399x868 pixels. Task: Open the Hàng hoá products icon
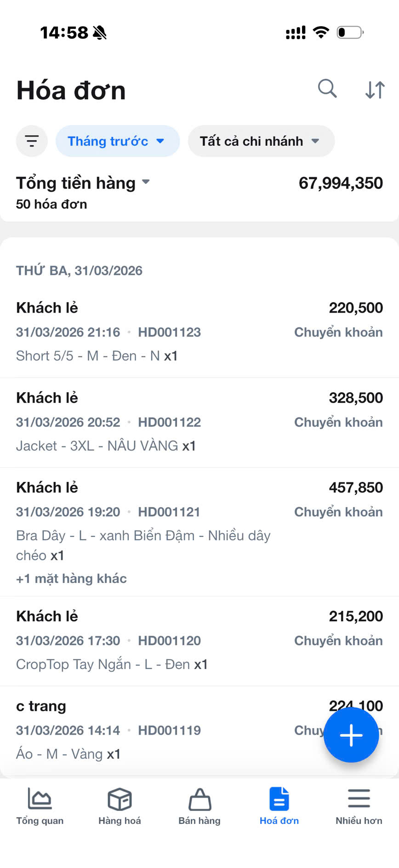tap(119, 800)
